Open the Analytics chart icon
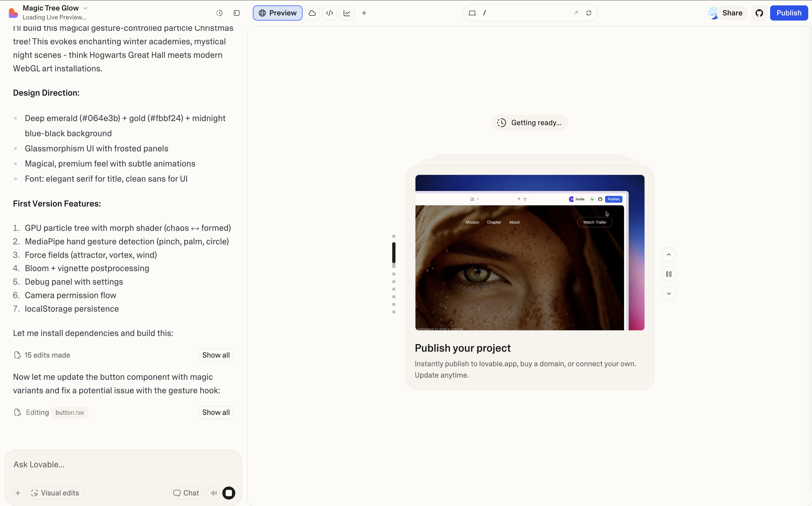812x506 pixels. point(347,13)
